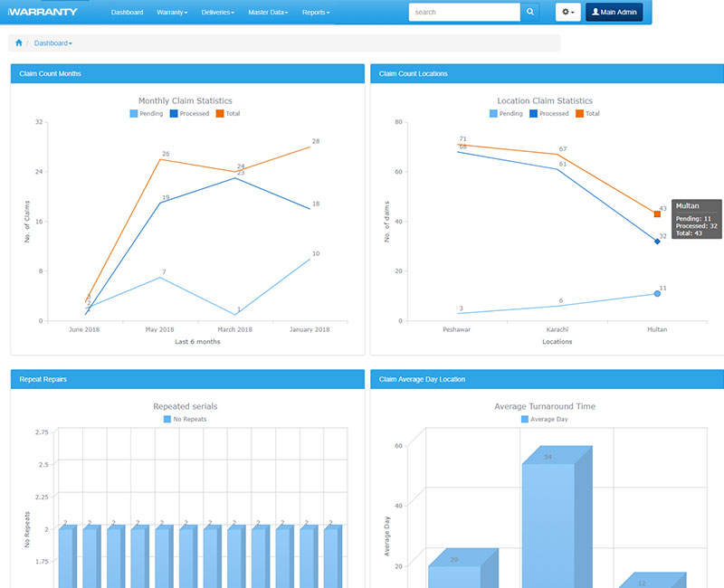The height and width of the screenshot is (588, 724).
Task: Open the Dashboard item in the top navigation
Action: coord(127,13)
